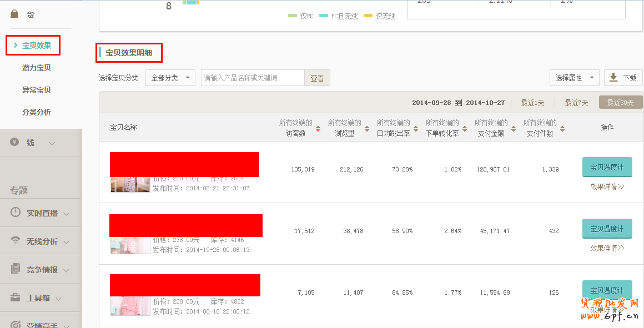Sort by 支付件数 column arrows
This screenshot has width=644, height=328.
click(562, 128)
